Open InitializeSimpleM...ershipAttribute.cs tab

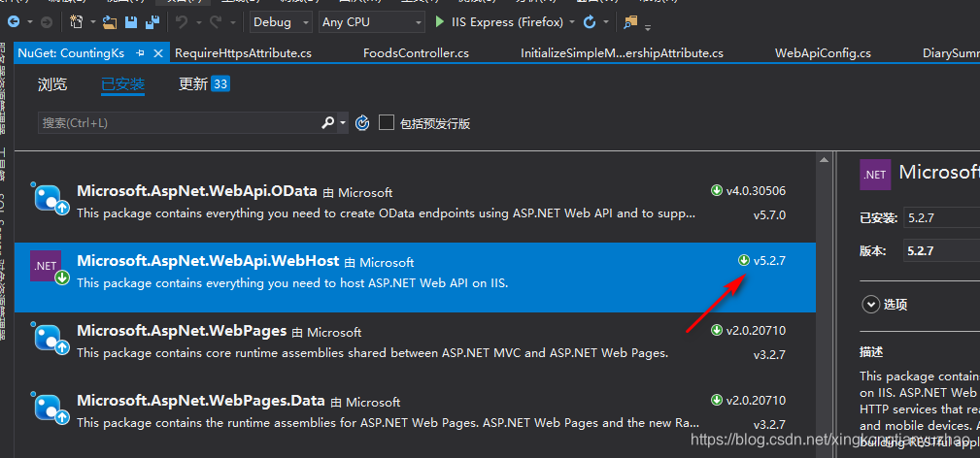click(x=622, y=53)
